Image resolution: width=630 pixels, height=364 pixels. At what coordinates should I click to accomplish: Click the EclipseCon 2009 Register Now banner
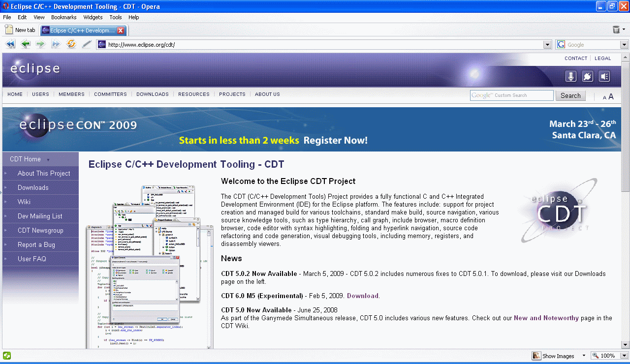point(311,129)
